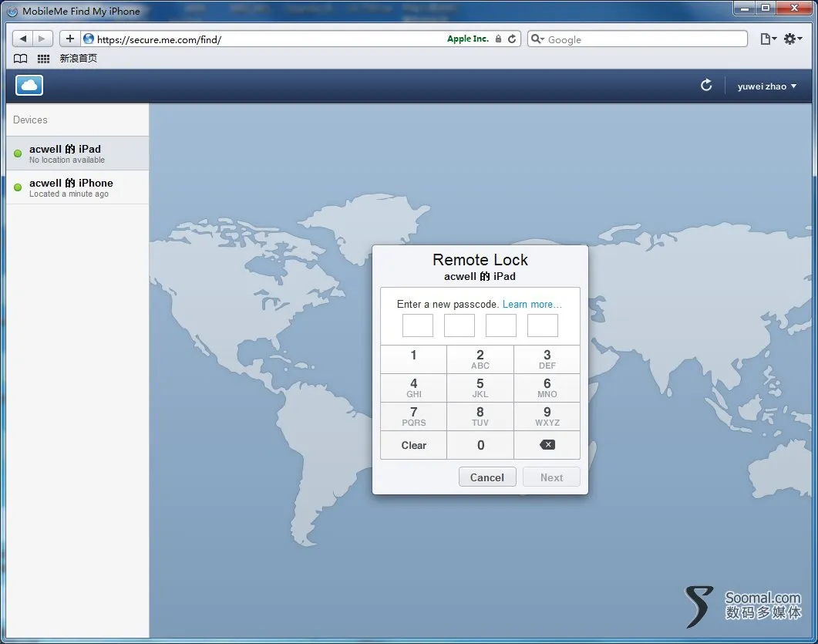Tap keypad digit 1
The height and width of the screenshot is (644, 818).
click(413, 359)
